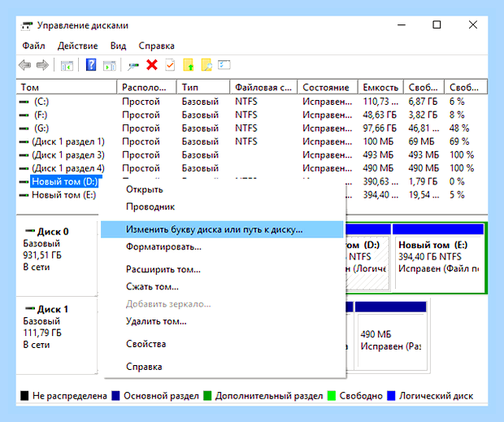Click the black Не распределена legend swatch

(x=24, y=396)
